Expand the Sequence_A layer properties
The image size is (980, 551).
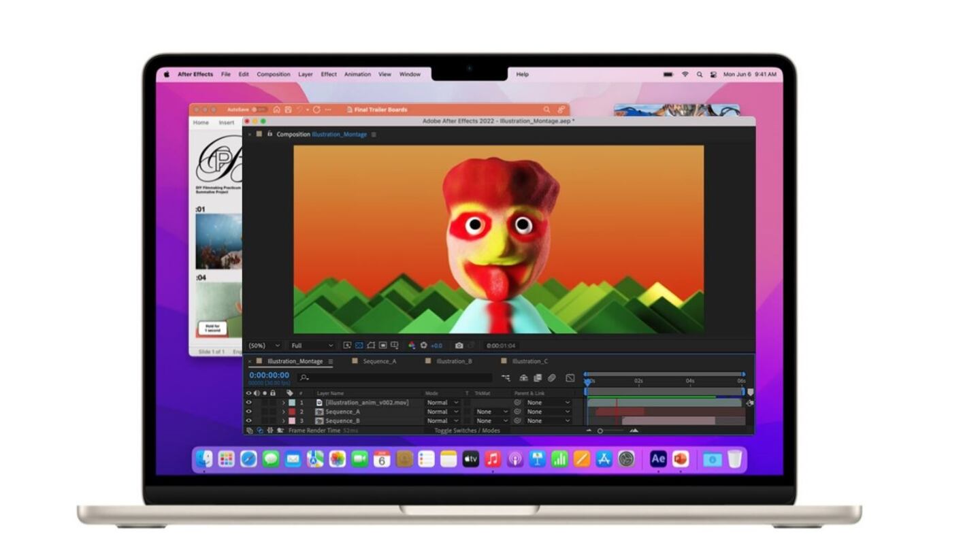pyautogui.click(x=284, y=412)
